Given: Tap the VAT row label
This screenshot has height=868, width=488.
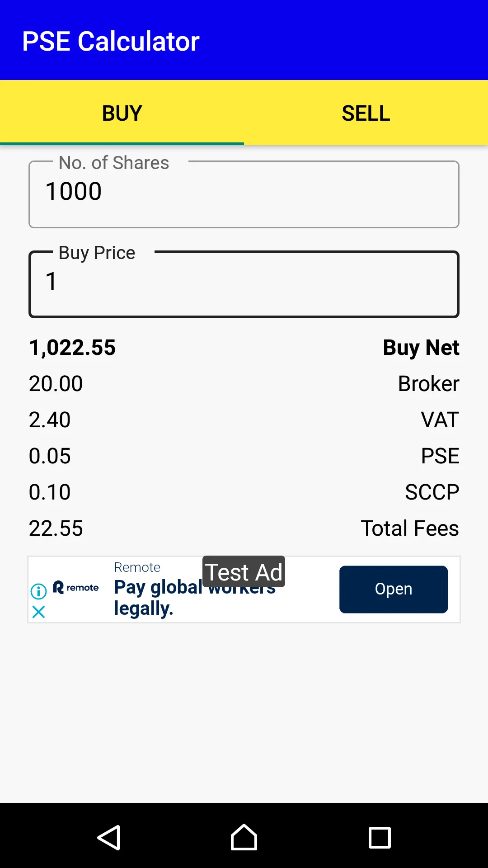Looking at the screenshot, I should click(440, 420).
